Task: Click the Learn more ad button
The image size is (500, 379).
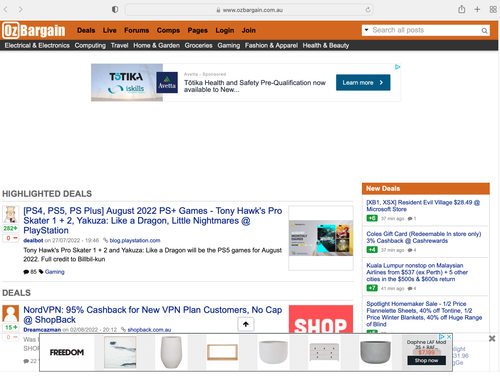Action: [363, 83]
